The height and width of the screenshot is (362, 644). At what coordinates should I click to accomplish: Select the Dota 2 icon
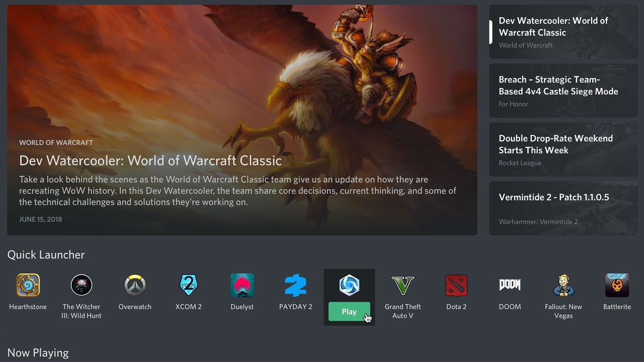[456, 284]
